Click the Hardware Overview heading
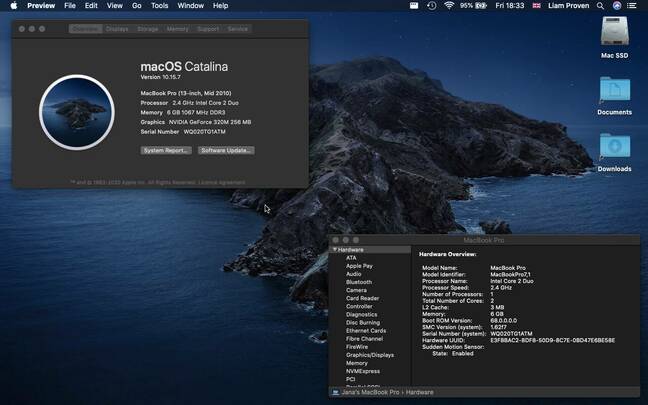Screen dimensions: 648x405 [448, 254]
